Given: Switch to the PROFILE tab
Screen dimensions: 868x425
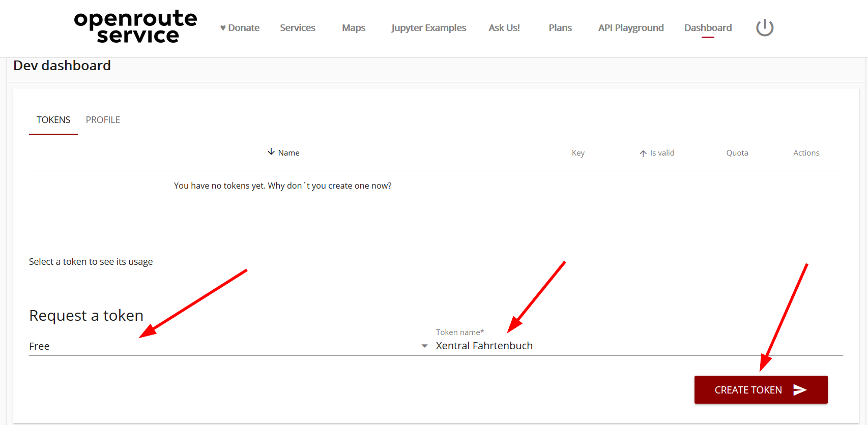Looking at the screenshot, I should click(103, 120).
